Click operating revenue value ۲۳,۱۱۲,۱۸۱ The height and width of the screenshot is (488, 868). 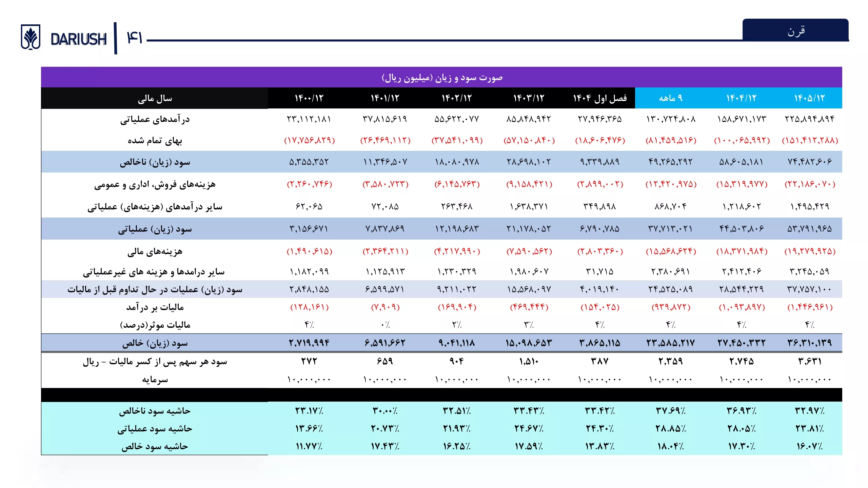tap(309, 119)
